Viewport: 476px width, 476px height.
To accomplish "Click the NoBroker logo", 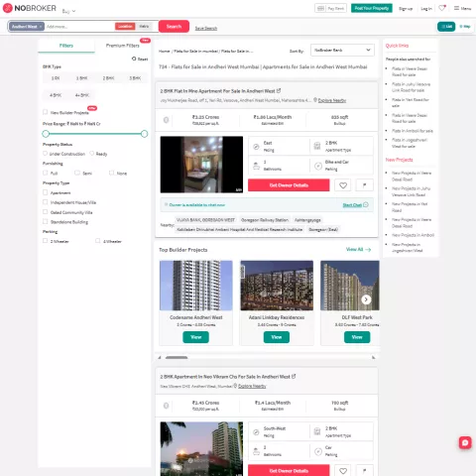I will (30, 8).
